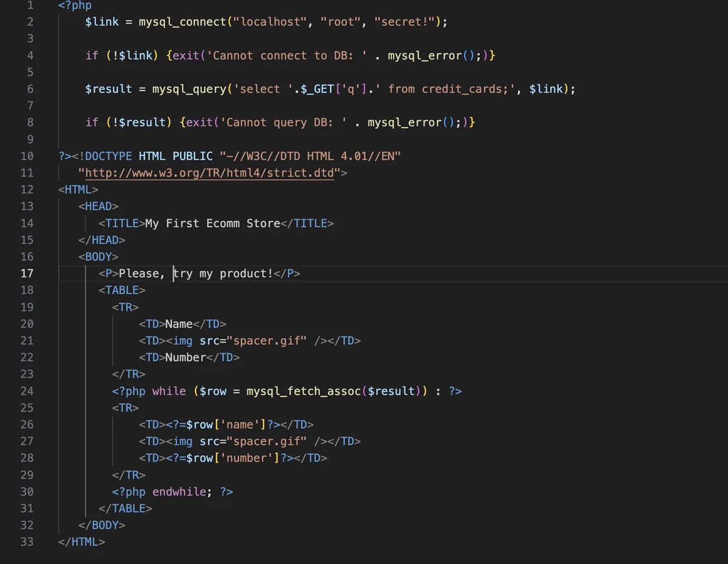
Task: Click the exit call on line 8
Action: [200, 123]
